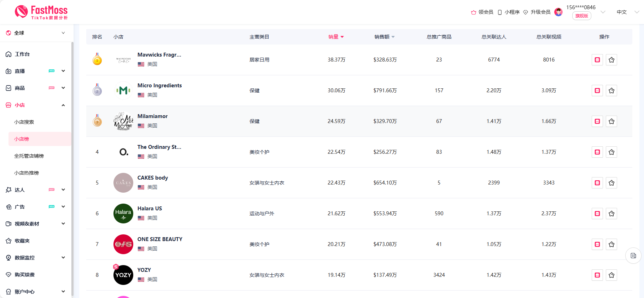Screen dimensions: 644x298
Task: Collapse the 小店 sidebar section
Action: [x=63, y=105]
